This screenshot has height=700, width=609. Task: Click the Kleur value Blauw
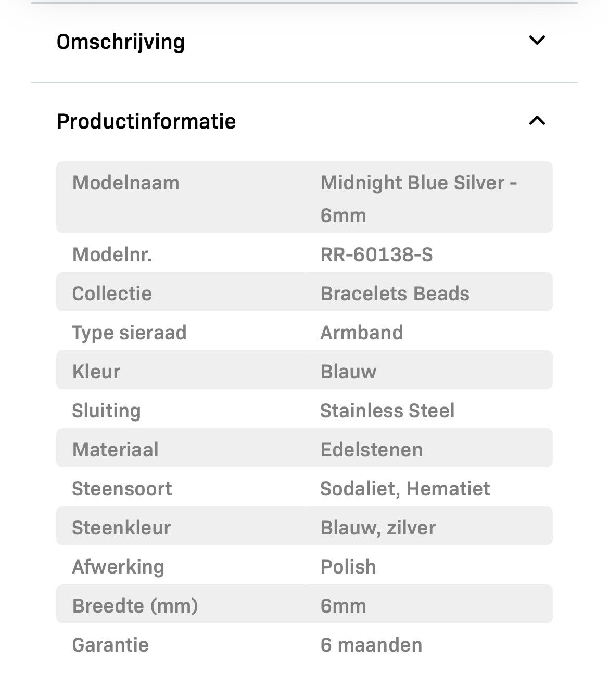pyautogui.click(x=348, y=372)
